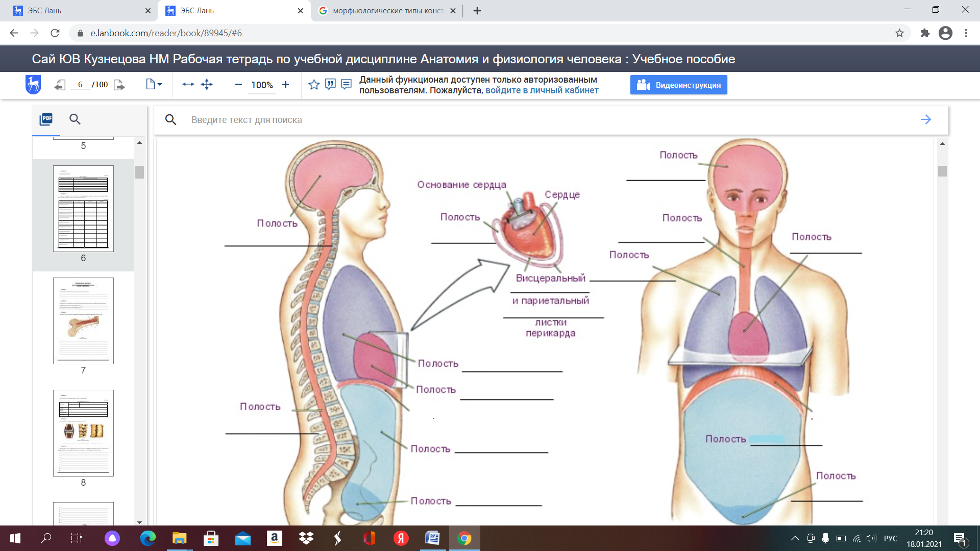Click the fit-to-width arrows icon

[188, 84]
